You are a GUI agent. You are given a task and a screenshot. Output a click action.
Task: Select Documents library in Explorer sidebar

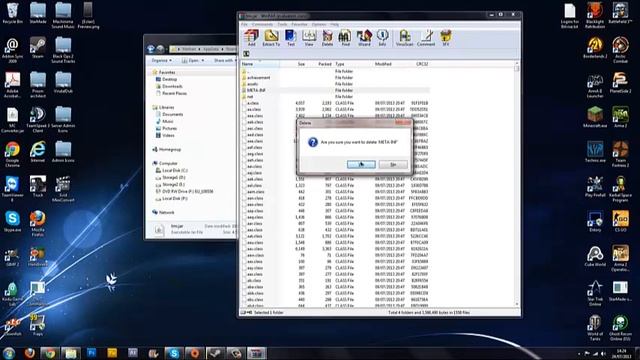169,114
